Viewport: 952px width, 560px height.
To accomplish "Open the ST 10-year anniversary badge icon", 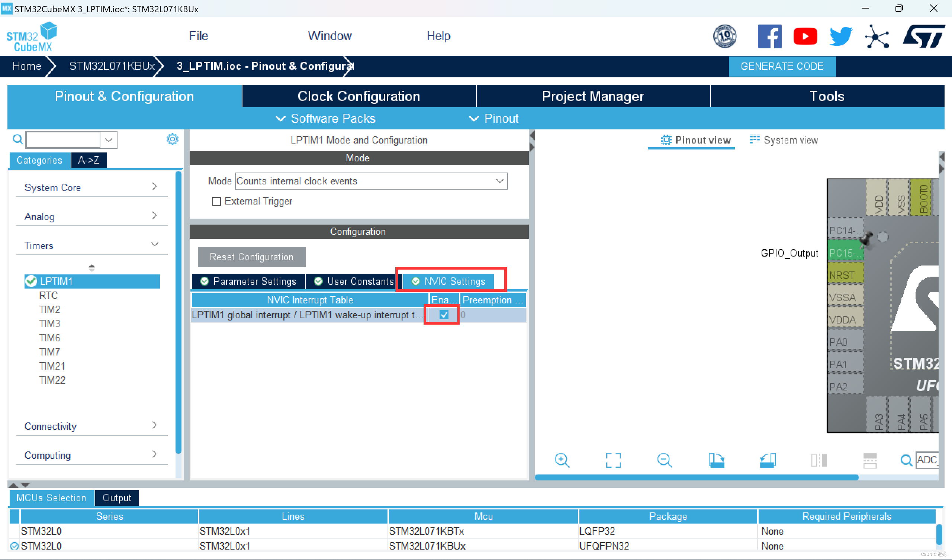I will point(724,36).
